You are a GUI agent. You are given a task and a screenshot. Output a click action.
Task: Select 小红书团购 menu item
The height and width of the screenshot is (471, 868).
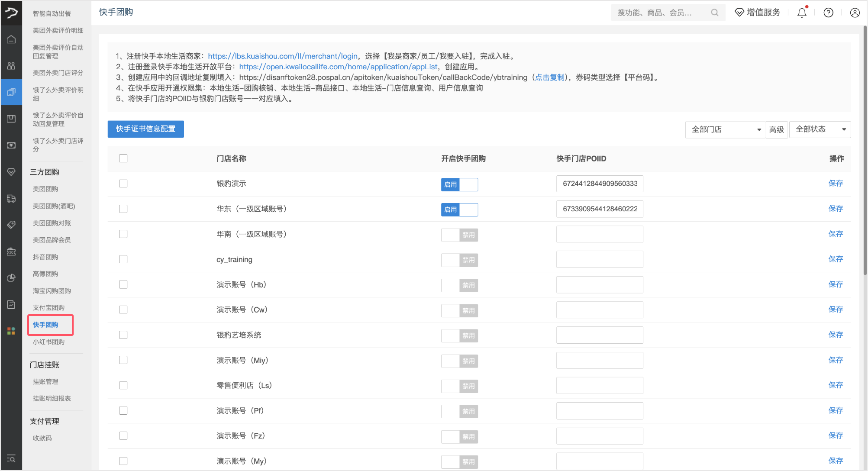(48, 342)
